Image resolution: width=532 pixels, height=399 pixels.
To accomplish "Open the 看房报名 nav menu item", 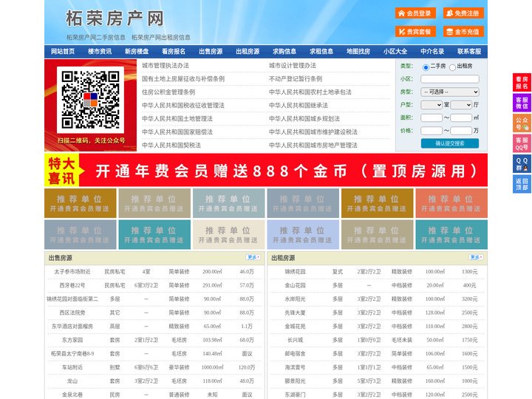I will click(x=174, y=52).
